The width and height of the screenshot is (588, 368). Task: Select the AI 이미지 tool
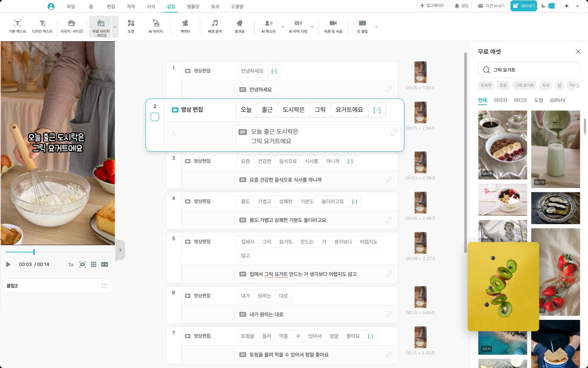tap(156, 26)
